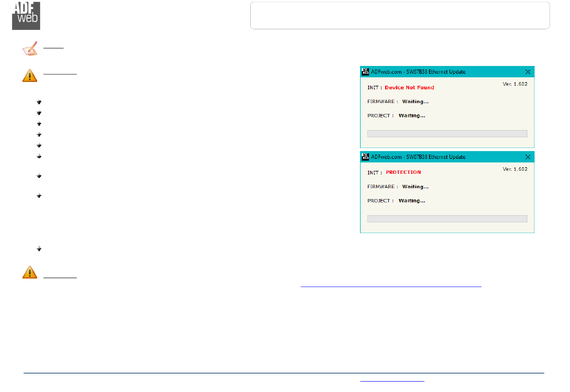
Task: Click the first bullet marker in list
Action: [39, 102]
